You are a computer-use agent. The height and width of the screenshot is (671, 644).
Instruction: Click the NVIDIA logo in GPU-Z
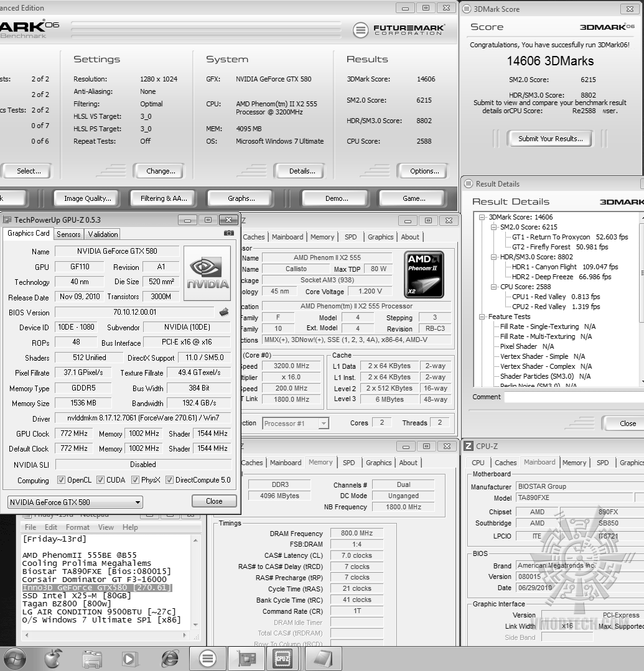tap(208, 273)
